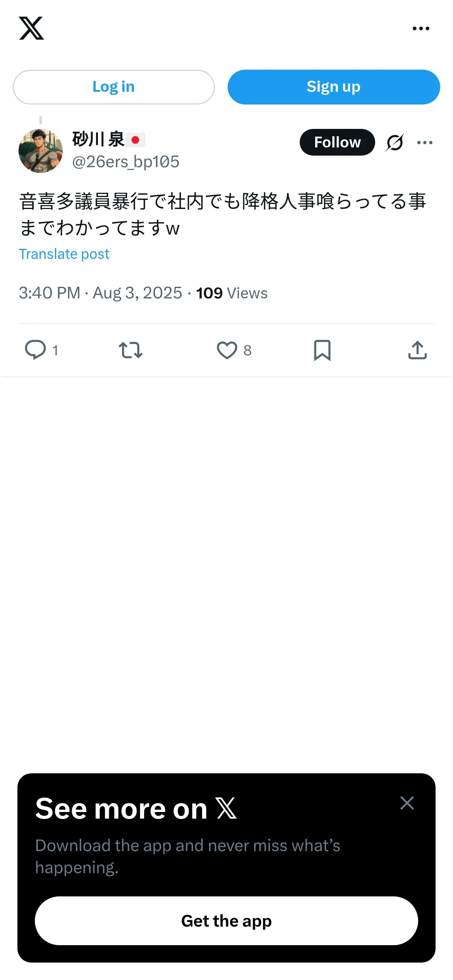Viewport: 453px width, 980px height.
Task: Click the reply speech bubble icon
Action: tap(36, 350)
